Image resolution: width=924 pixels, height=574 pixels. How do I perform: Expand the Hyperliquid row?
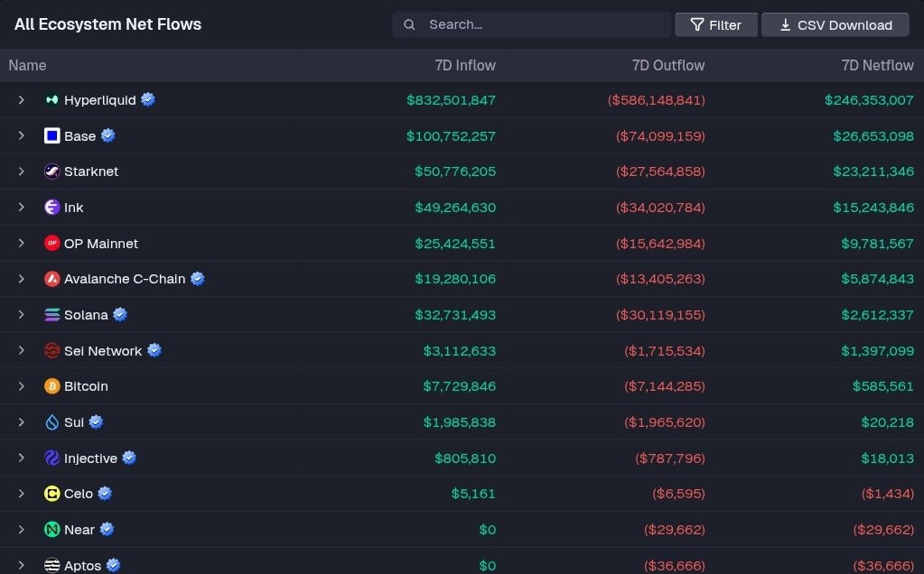pos(21,100)
